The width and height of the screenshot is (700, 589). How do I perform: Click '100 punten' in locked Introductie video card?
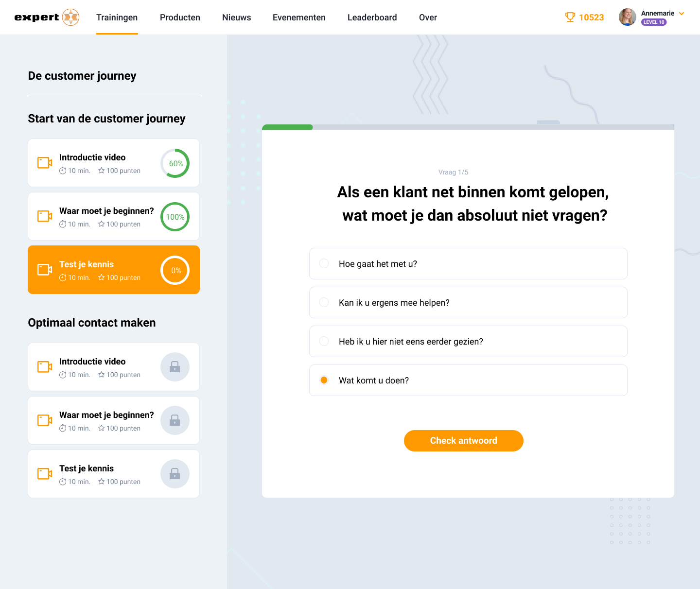pos(123,375)
